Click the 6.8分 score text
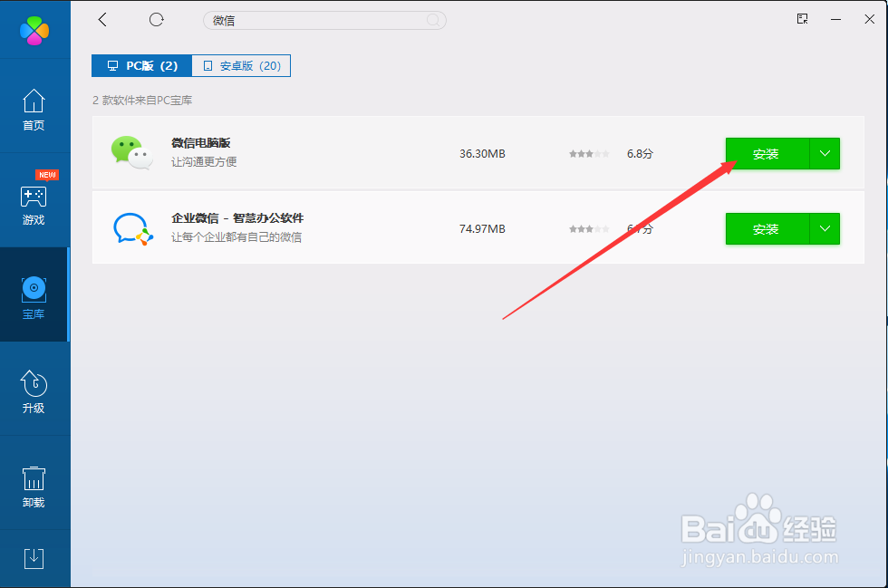 point(640,153)
